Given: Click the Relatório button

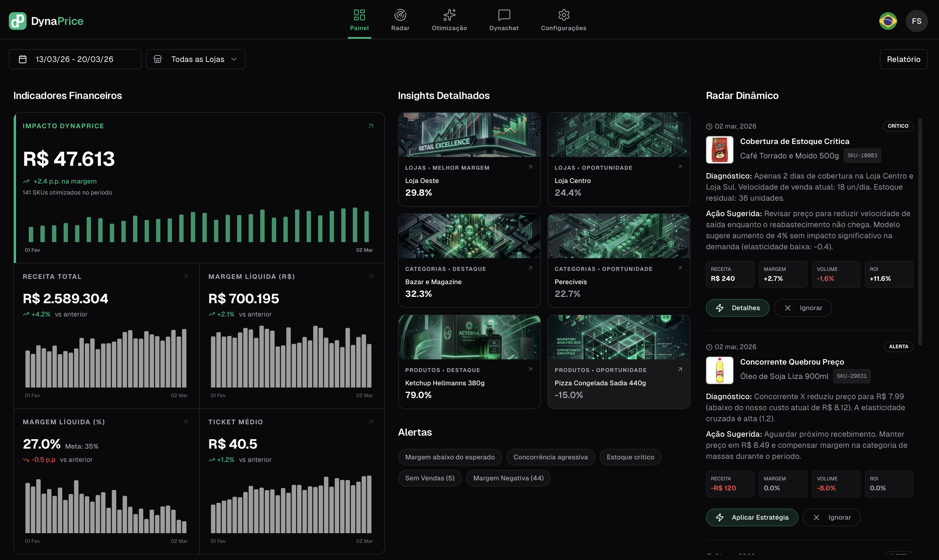Looking at the screenshot, I should tap(904, 59).
